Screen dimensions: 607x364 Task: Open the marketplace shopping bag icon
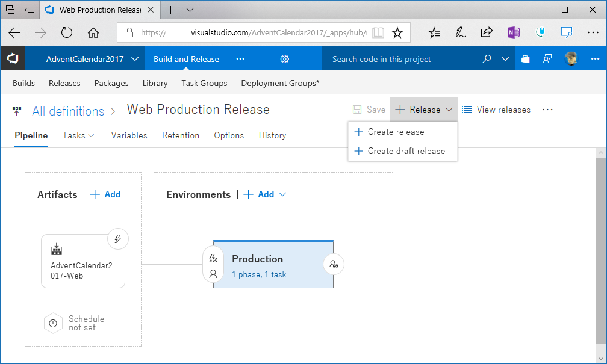[x=526, y=59]
